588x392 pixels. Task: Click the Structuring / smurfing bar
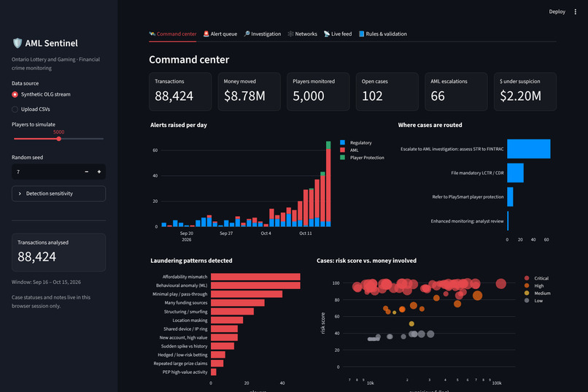pos(232,312)
